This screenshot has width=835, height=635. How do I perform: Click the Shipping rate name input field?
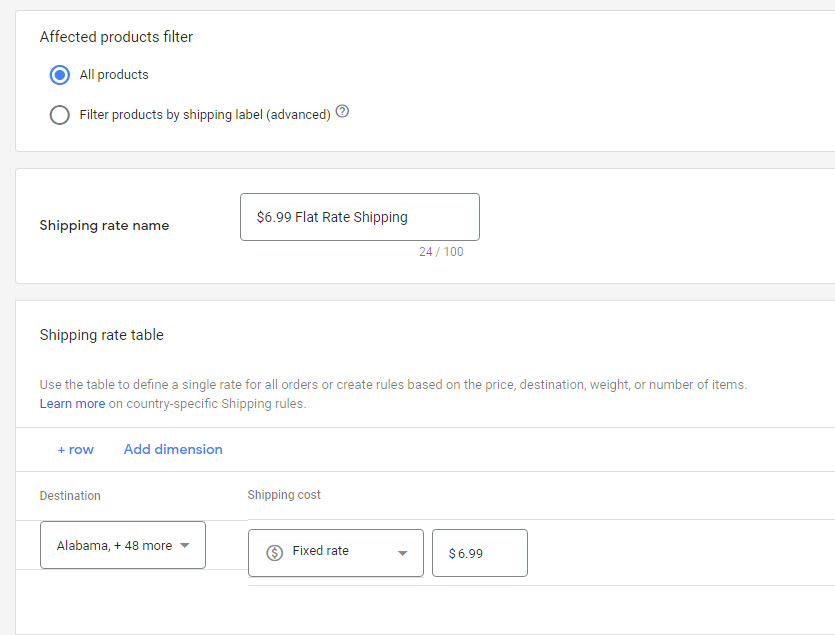(x=359, y=217)
